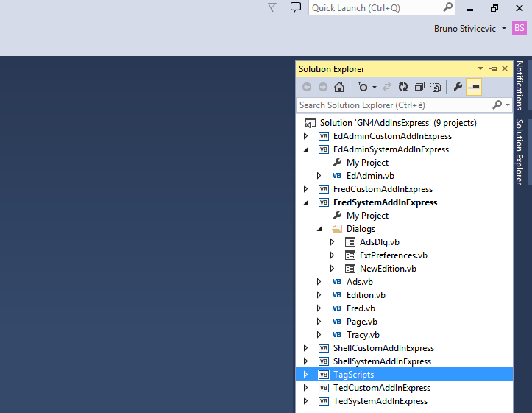Image resolution: width=532 pixels, height=413 pixels.
Task: Click the Pending Changes Filter clock icon
Action: [x=362, y=87]
